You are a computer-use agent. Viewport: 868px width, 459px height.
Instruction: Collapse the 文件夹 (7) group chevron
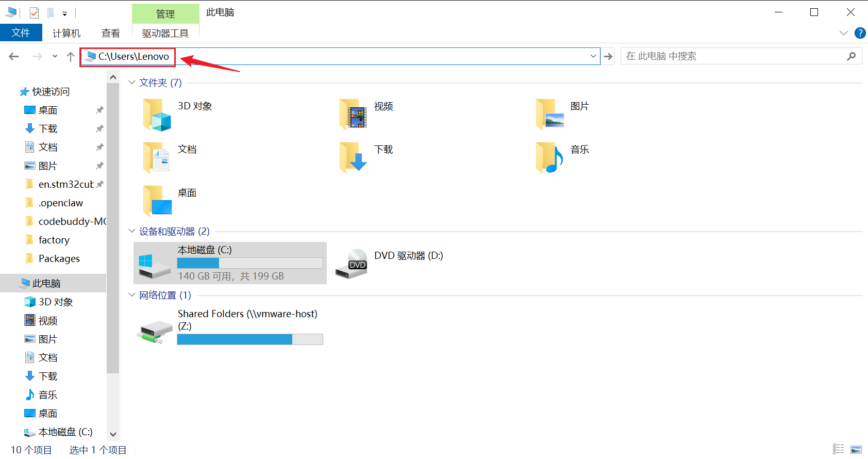point(132,83)
